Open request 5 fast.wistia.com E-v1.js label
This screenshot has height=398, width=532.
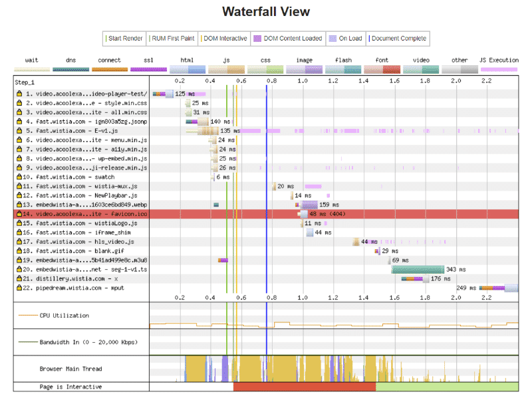72,130
